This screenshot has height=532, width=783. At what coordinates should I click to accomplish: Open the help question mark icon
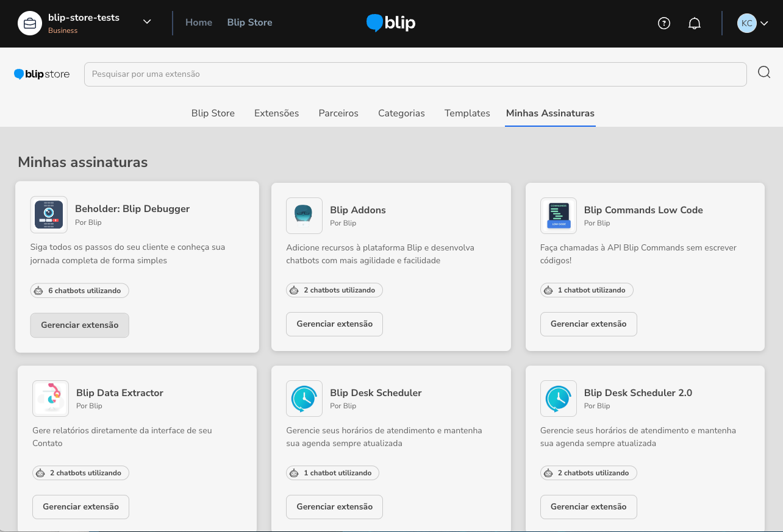[664, 23]
